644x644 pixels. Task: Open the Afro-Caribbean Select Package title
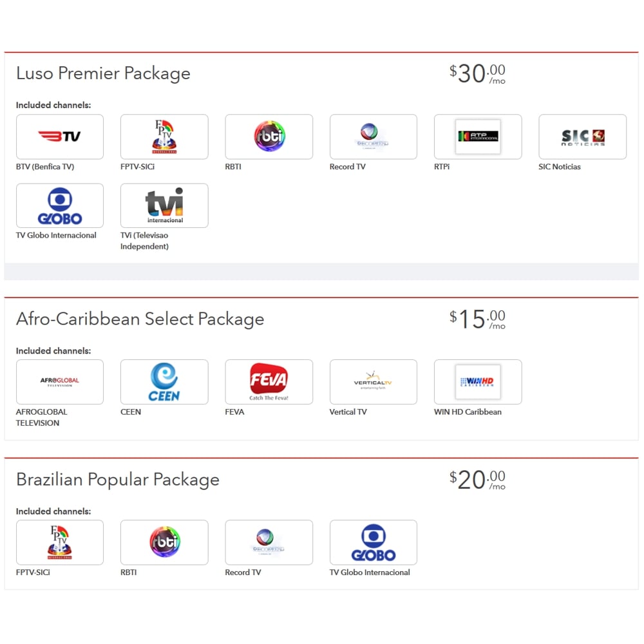point(140,319)
